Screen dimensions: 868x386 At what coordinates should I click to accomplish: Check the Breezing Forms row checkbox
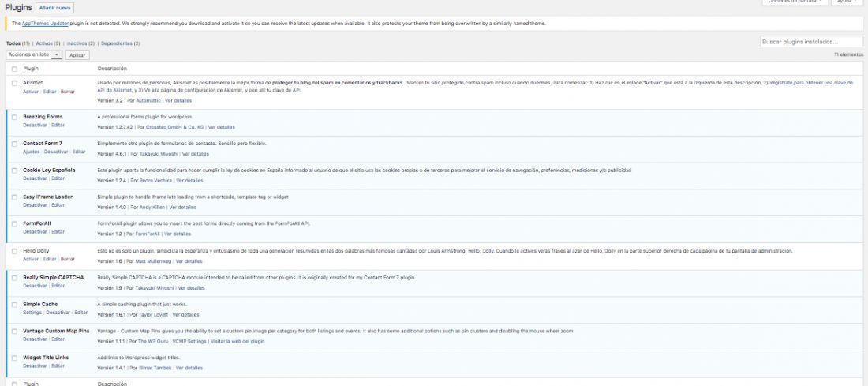click(x=14, y=118)
